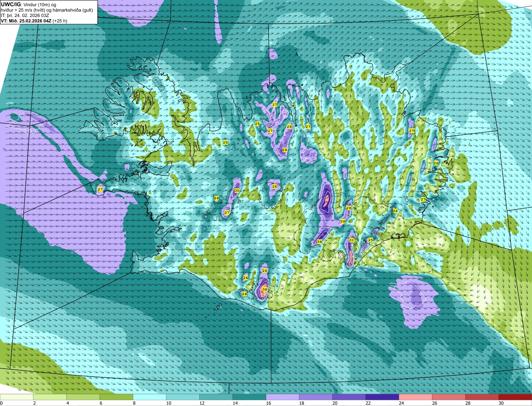This screenshot has height=406, width=532.
Task: Click the legend scale tick label 22
Action: (x=368, y=403)
